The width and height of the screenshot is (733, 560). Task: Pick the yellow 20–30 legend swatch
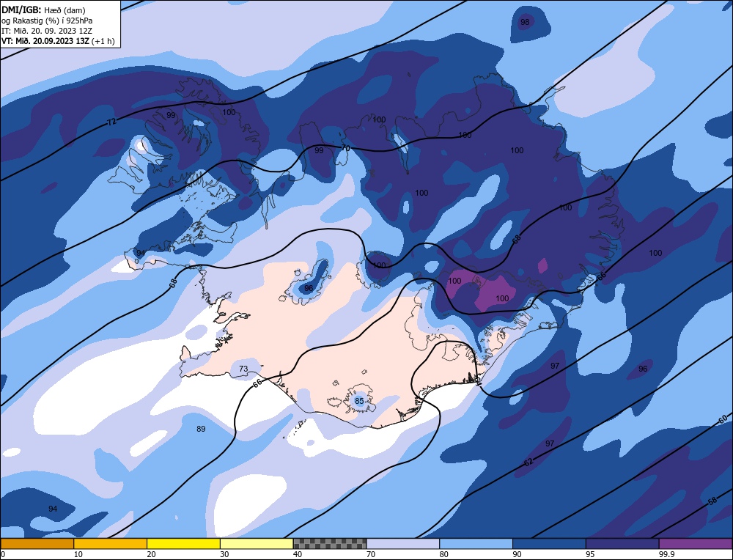pyautogui.click(x=183, y=544)
